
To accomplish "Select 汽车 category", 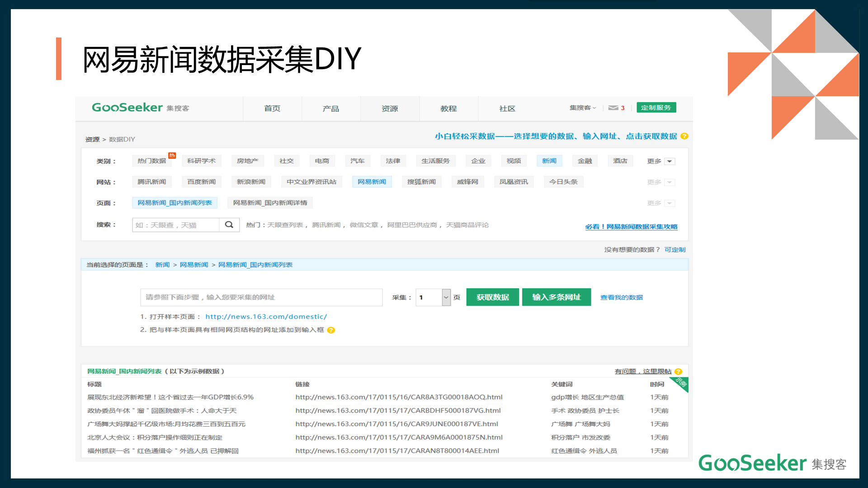I will click(x=358, y=161).
